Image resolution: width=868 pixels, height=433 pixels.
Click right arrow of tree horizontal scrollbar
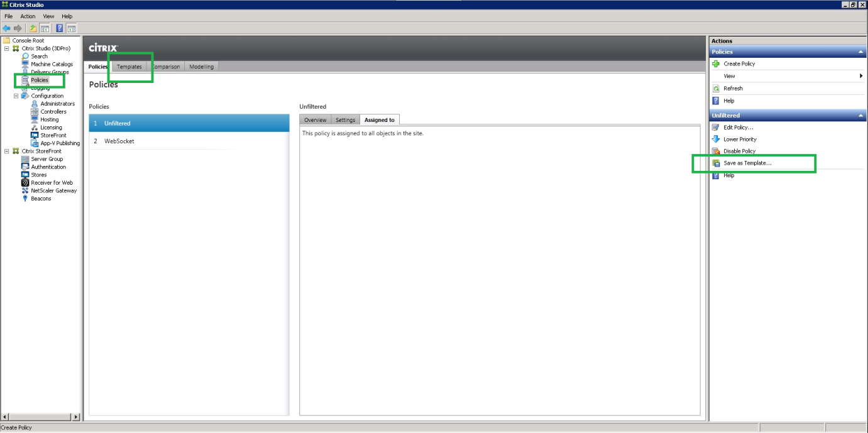[x=77, y=417]
